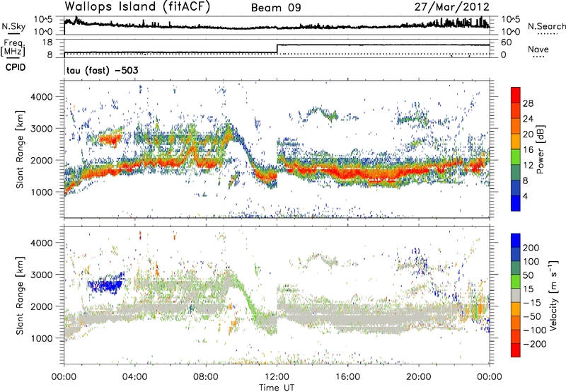
Task: Click the 20 dB label on power colorbar
Action: (528, 134)
